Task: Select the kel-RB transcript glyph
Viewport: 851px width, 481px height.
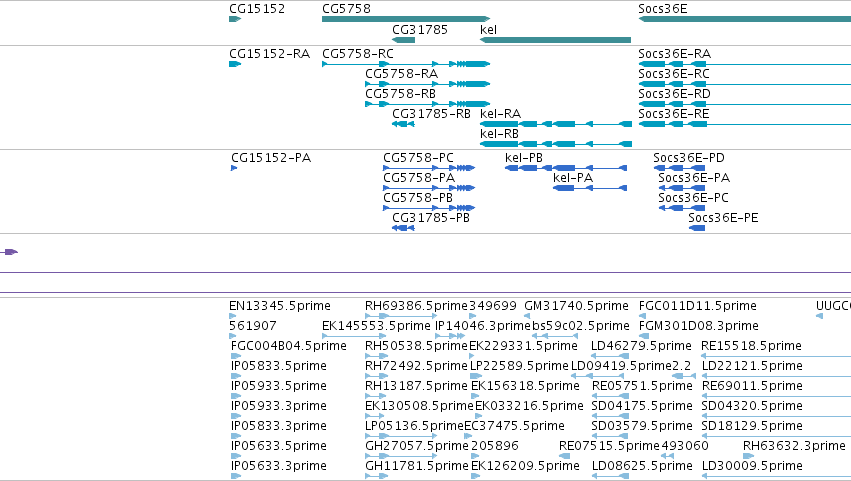Action: [x=556, y=144]
